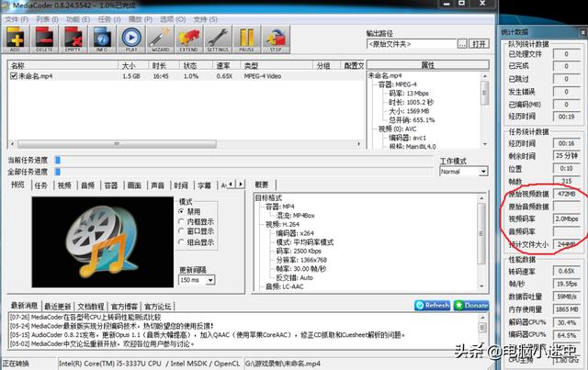Image resolution: width=588 pixels, height=370 pixels.
Task: Click the browse … button for output path
Action: 462,44
